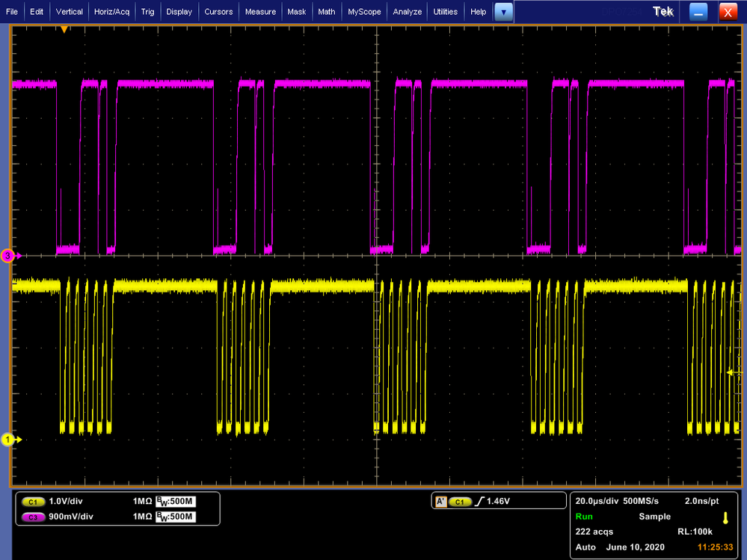Click the C1 yellow channel badge
747x560 pixels.
pos(34,502)
